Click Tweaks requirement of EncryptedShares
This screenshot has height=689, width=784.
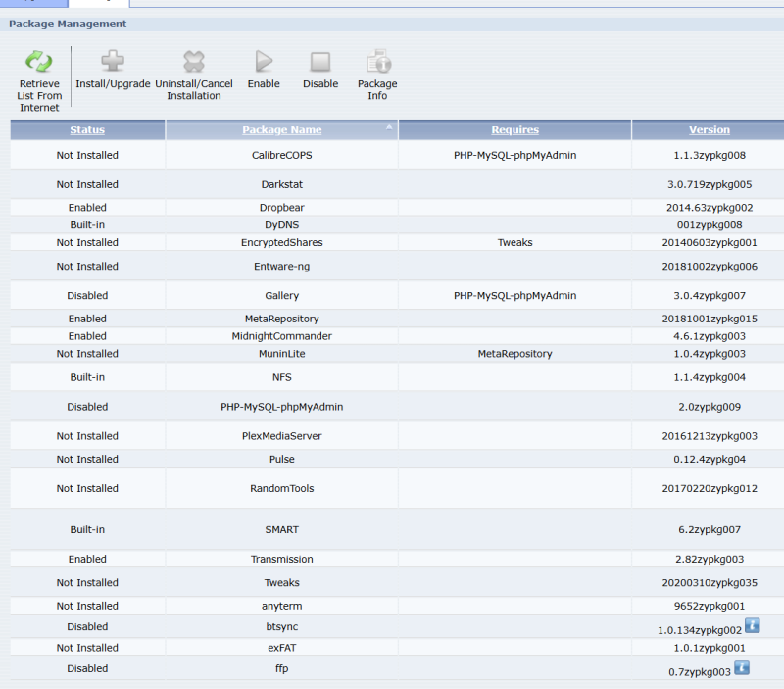tap(515, 242)
